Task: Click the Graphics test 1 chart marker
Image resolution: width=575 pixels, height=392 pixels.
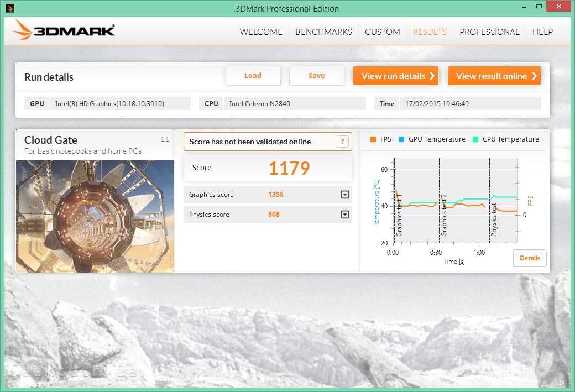Action: click(399, 215)
